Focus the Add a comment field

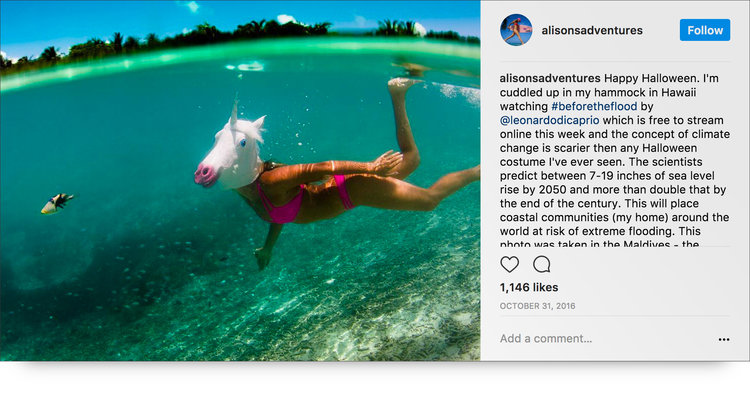(x=546, y=338)
